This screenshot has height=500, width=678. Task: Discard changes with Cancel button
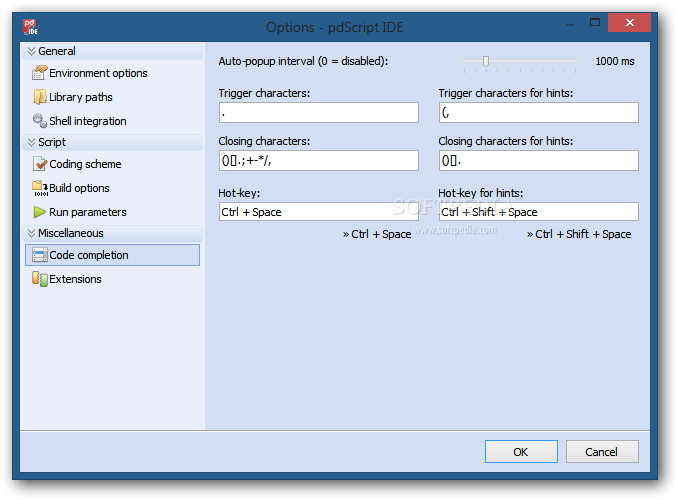pyautogui.click(x=602, y=452)
